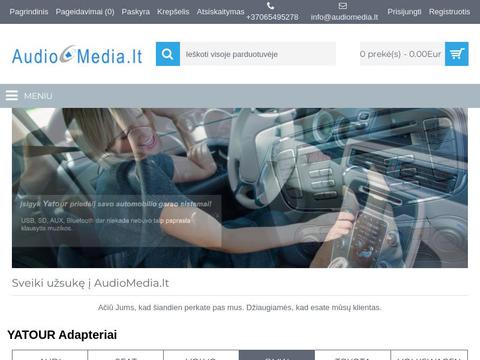
Task: Click the Yatour car banner image
Action: tap(240, 188)
